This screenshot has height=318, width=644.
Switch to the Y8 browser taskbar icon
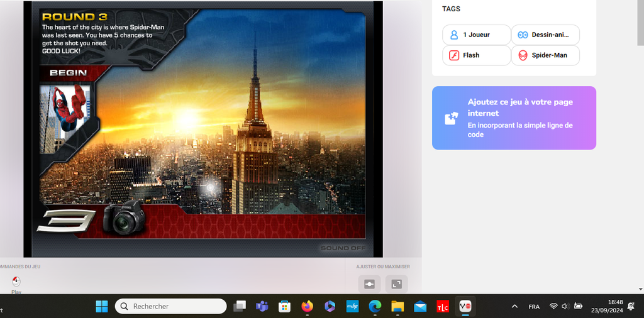[x=465, y=306]
